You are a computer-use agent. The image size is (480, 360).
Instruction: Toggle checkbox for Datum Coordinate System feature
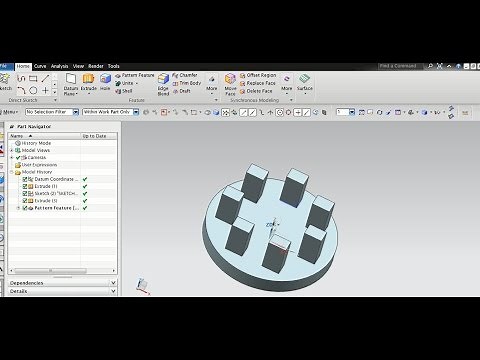[25, 179]
